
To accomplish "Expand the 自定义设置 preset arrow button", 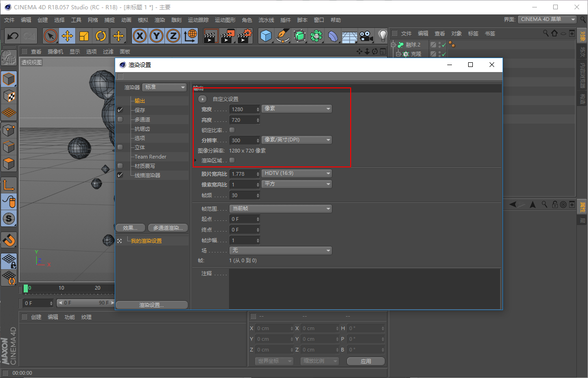I will click(203, 99).
